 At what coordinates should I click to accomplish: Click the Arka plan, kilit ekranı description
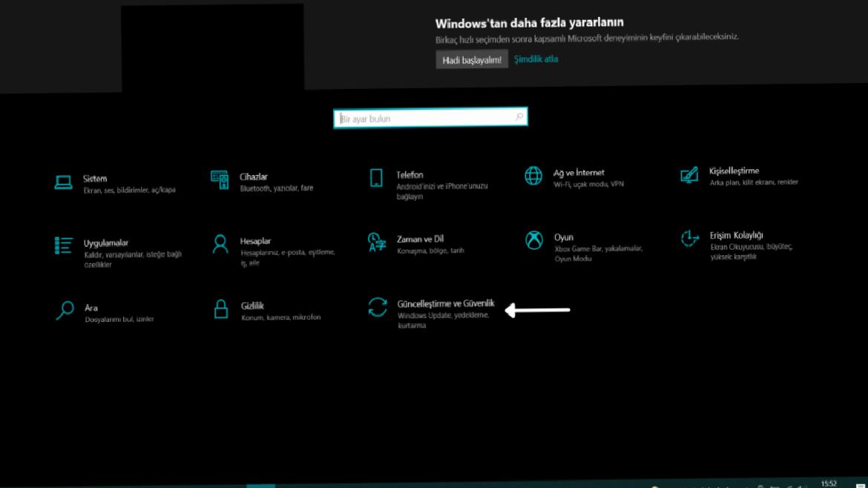click(x=754, y=182)
